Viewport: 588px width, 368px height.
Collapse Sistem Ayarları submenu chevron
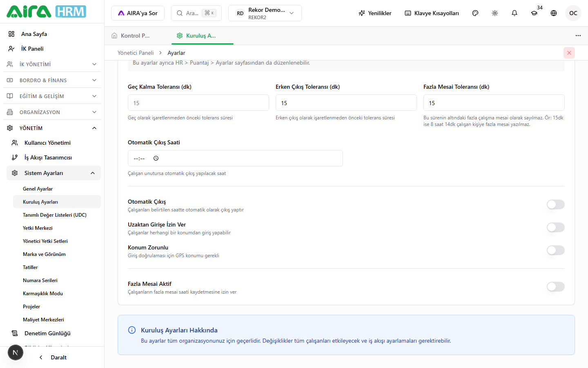93,173
